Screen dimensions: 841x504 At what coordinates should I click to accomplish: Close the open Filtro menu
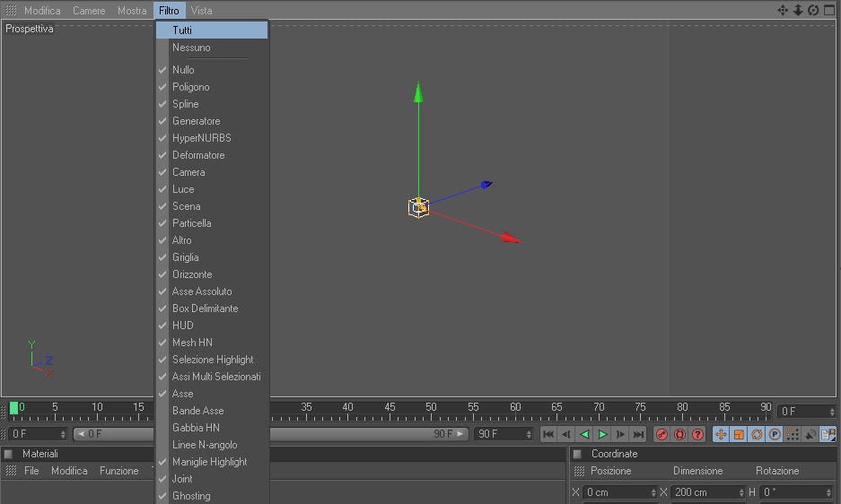pos(169,10)
